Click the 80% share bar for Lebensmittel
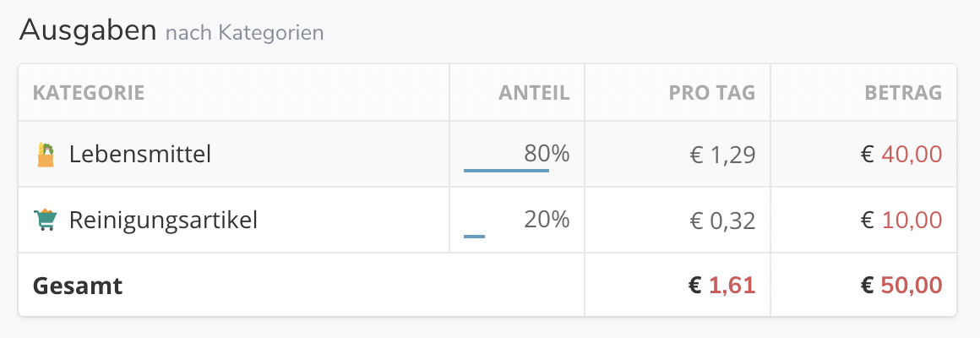980x338 pixels. click(x=506, y=170)
